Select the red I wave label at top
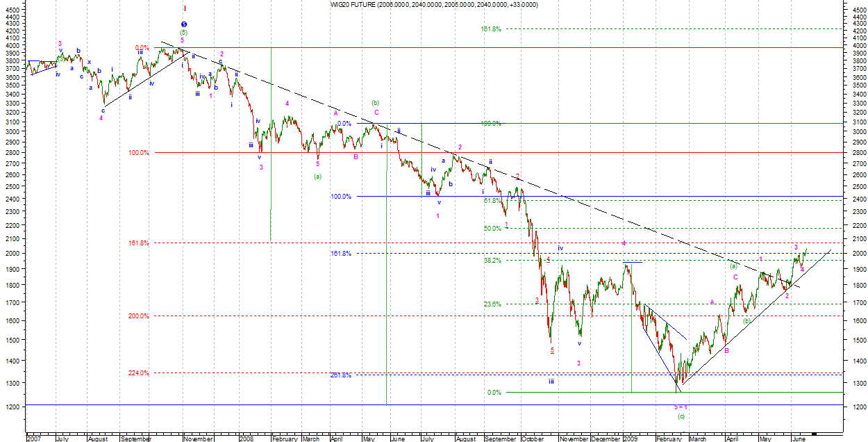 click(185, 8)
